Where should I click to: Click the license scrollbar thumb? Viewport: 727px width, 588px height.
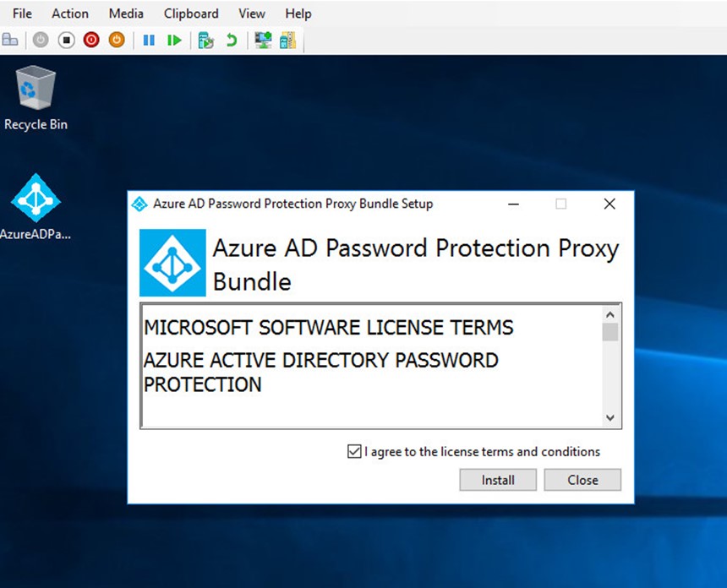(x=610, y=332)
